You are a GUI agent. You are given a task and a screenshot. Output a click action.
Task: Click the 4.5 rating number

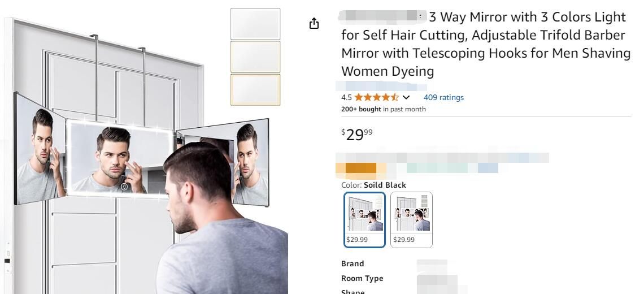tap(346, 97)
